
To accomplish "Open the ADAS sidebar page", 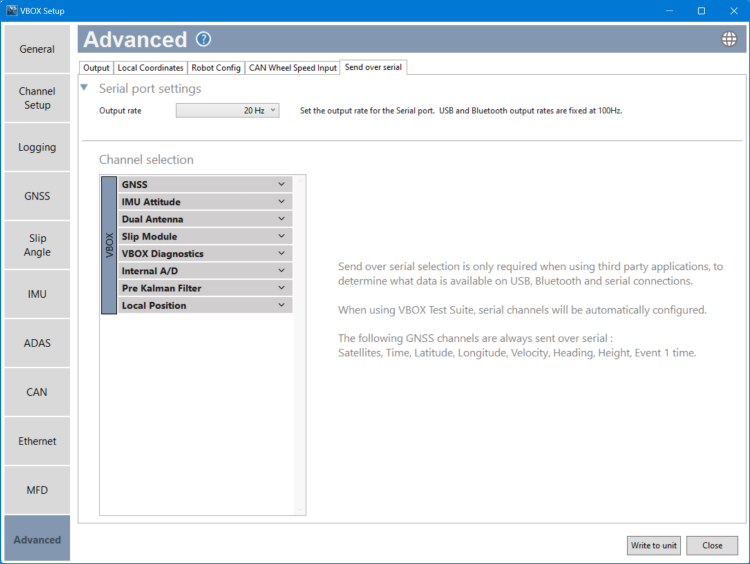I will (x=37, y=343).
